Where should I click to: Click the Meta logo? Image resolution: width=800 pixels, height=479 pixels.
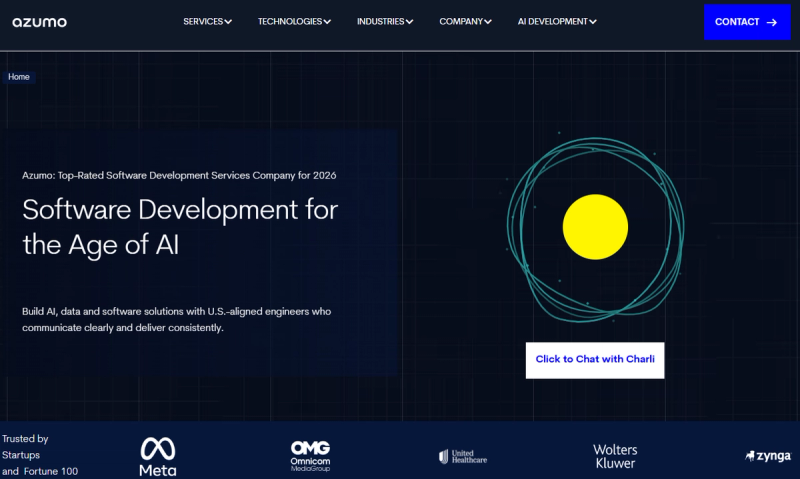pyautogui.click(x=158, y=457)
